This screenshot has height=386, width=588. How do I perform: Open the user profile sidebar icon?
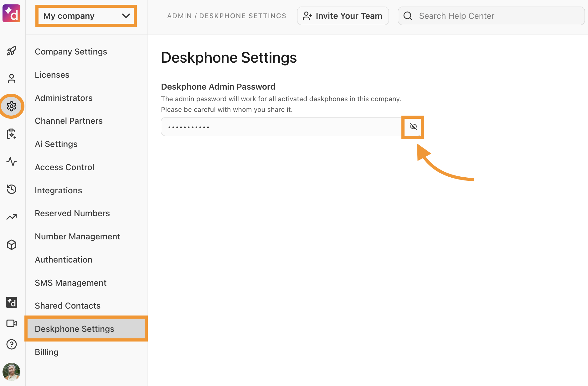12,79
